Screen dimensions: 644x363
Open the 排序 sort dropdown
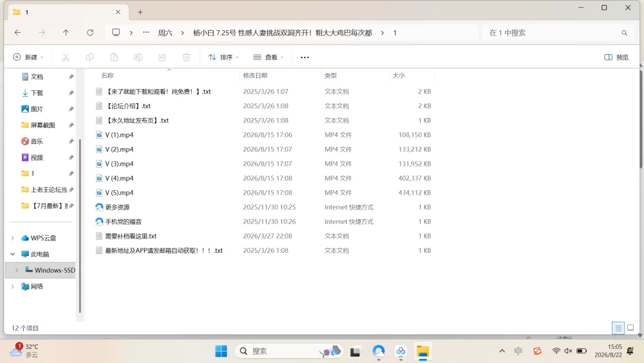click(223, 57)
